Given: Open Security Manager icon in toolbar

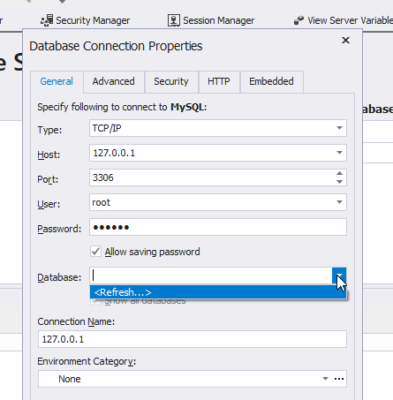Looking at the screenshot, I should coord(47,20).
